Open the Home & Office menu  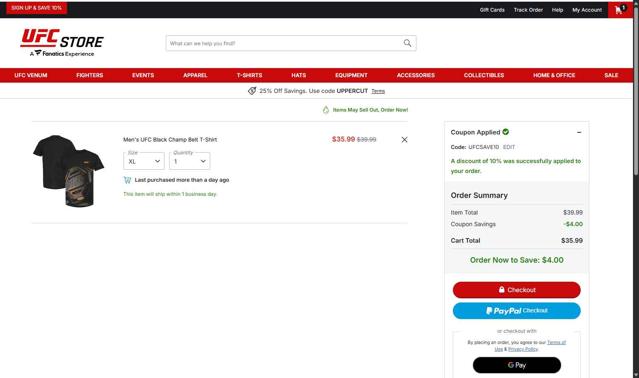pos(554,75)
